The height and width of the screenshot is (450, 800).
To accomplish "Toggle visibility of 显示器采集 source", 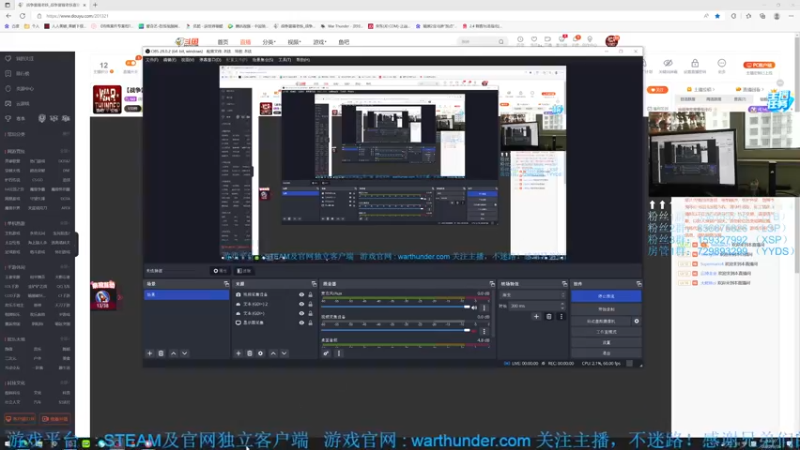I will coord(302,322).
